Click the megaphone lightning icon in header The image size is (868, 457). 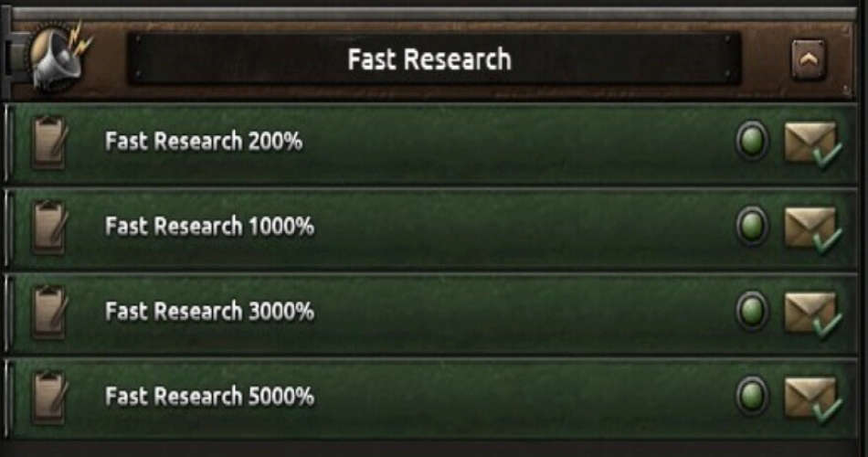[57, 55]
